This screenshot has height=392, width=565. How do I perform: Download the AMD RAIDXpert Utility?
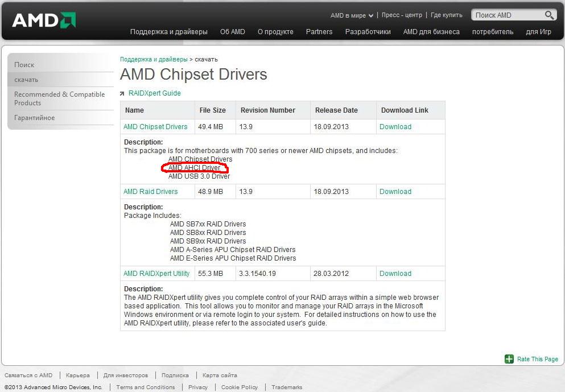pyautogui.click(x=395, y=274)
